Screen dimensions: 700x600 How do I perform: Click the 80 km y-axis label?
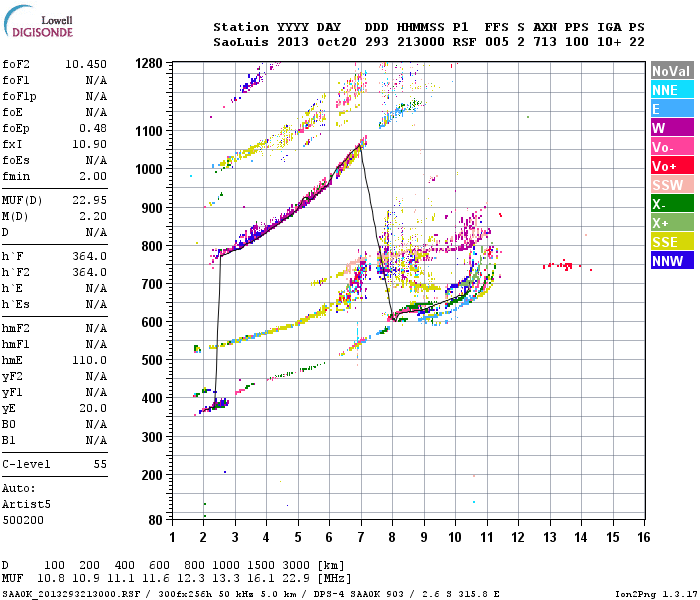pyautogui.click(x=155, y=520)
